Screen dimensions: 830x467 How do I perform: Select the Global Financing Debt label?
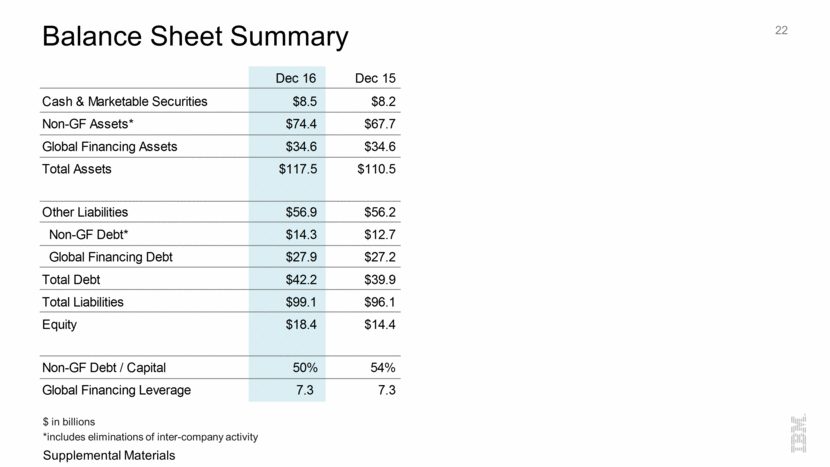coord(110,257)
